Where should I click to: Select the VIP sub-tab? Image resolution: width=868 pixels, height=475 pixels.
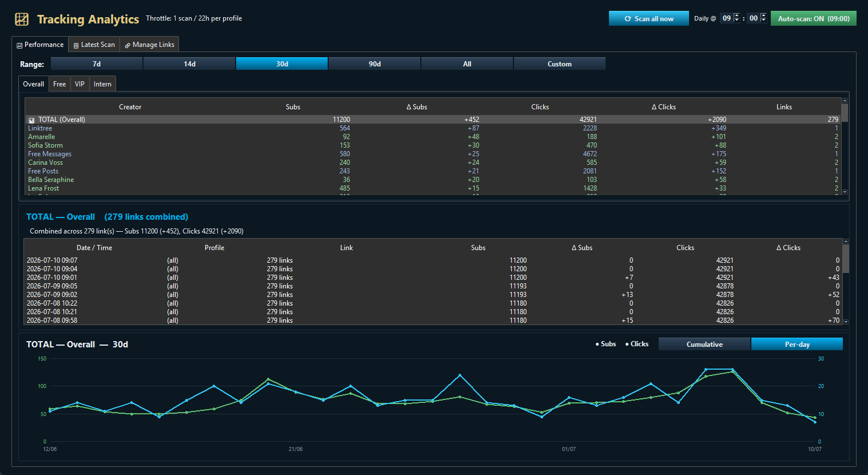coord(79,84)
